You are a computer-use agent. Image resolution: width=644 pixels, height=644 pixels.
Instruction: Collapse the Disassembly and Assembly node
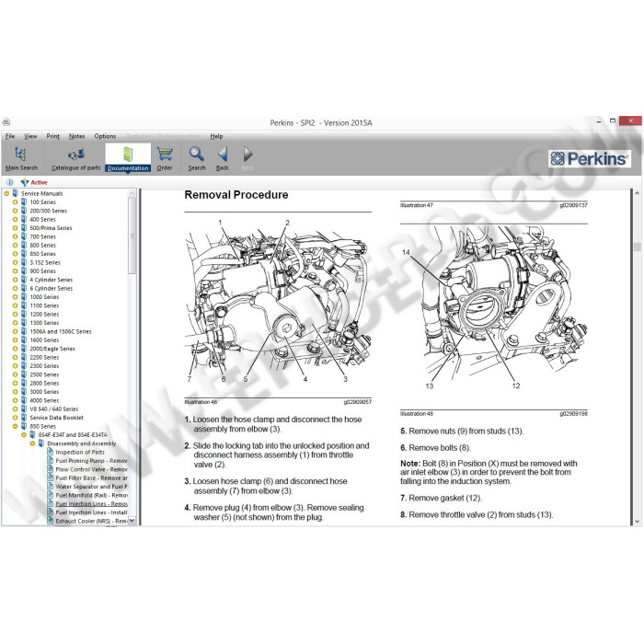click(x=32, y=443)
